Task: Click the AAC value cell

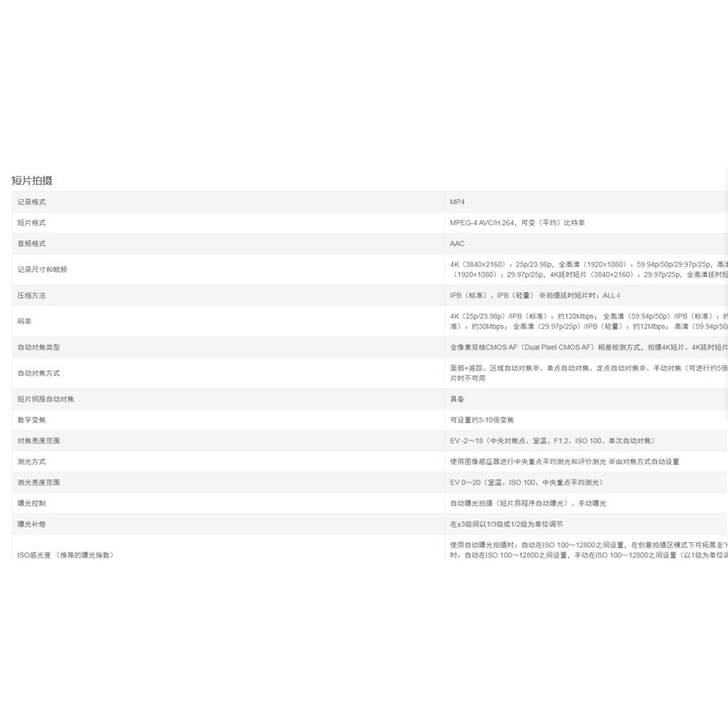Action: [457, 244]
